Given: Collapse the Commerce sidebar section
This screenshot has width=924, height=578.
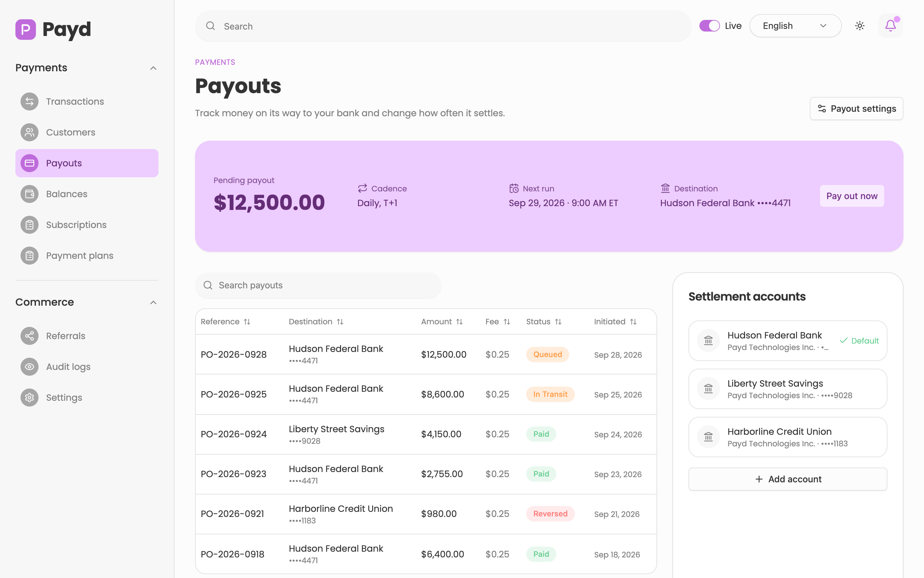Looking at the screenshot, I should click(x=87, y=302).
